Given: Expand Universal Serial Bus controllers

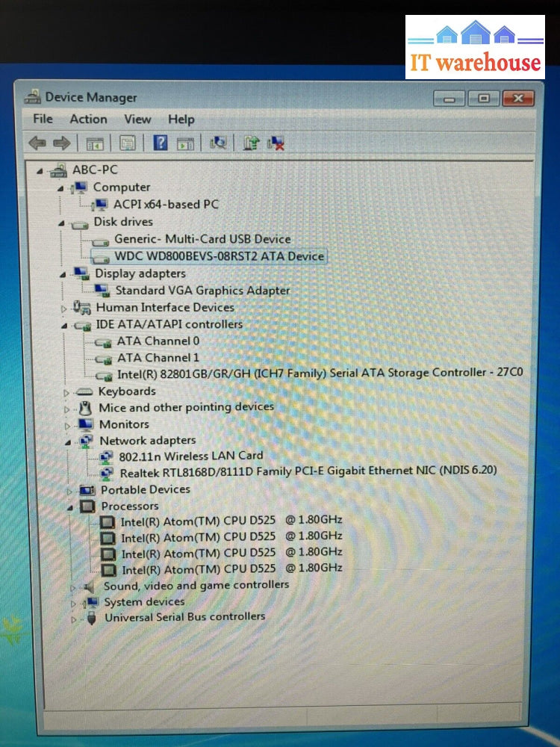Looking at the screenshot, I should tap(73, 619).
